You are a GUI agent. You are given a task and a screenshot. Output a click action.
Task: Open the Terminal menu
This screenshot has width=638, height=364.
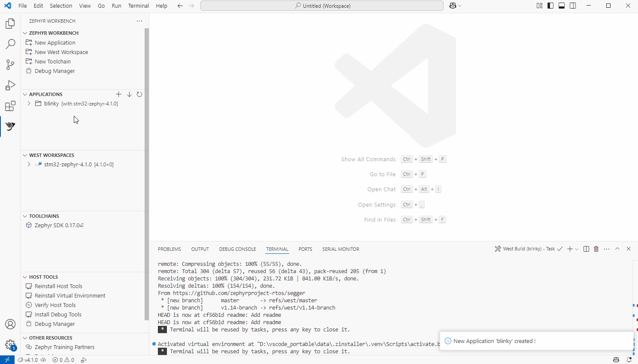coord(138,6)
